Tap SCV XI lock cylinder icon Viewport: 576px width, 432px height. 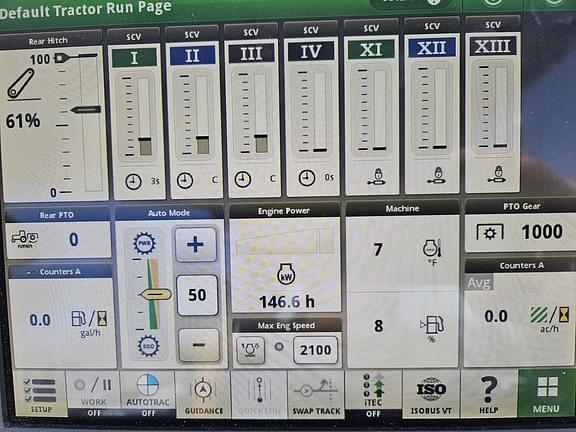pyautogui.click(x=377, y=177)
